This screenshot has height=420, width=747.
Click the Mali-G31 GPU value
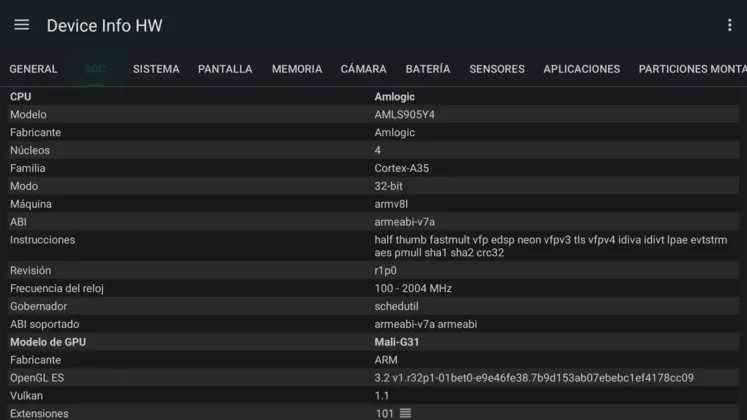(x=397, y=342)
